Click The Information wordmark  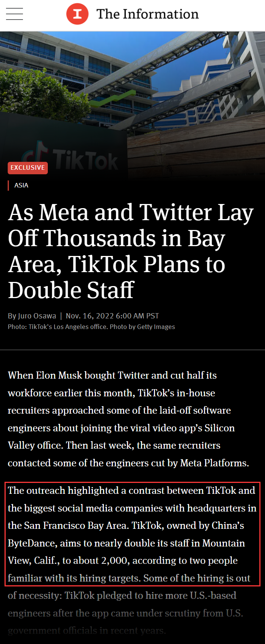148,14
